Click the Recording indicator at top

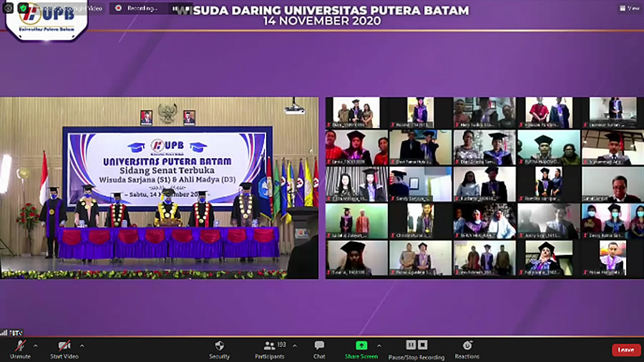click(136, 9)
